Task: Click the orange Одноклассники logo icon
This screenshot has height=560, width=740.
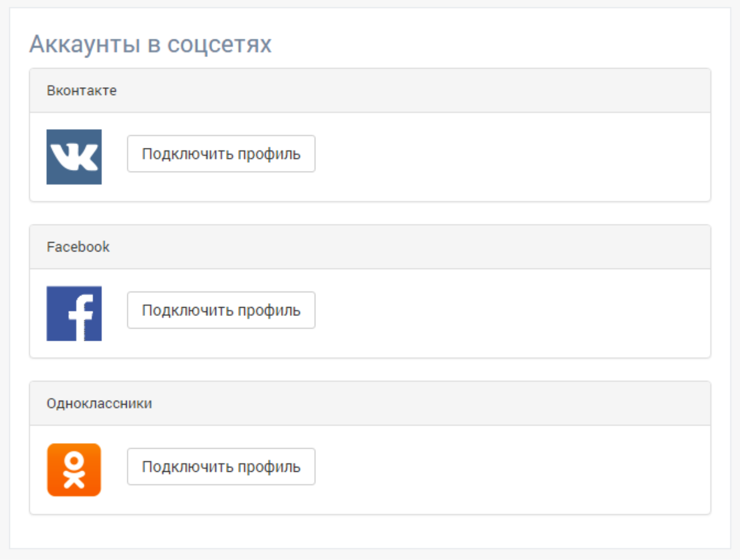Action: point(74,470)
